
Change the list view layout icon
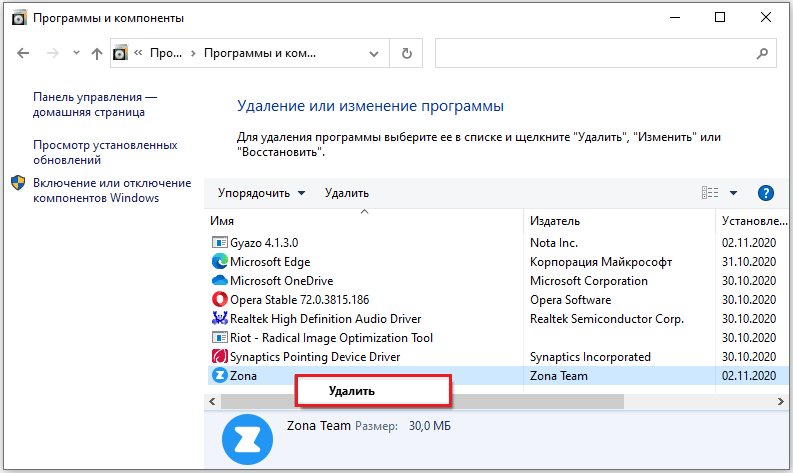point(710,192)
